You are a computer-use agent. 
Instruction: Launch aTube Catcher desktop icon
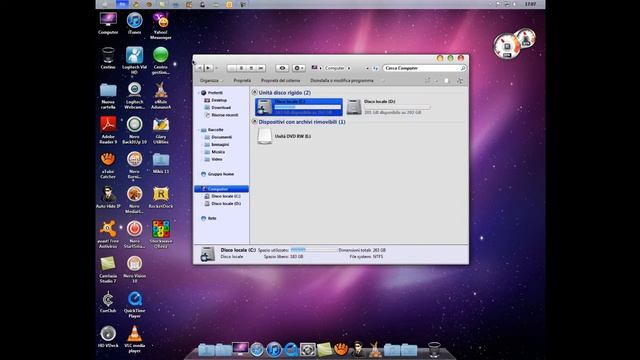point(108,165)
